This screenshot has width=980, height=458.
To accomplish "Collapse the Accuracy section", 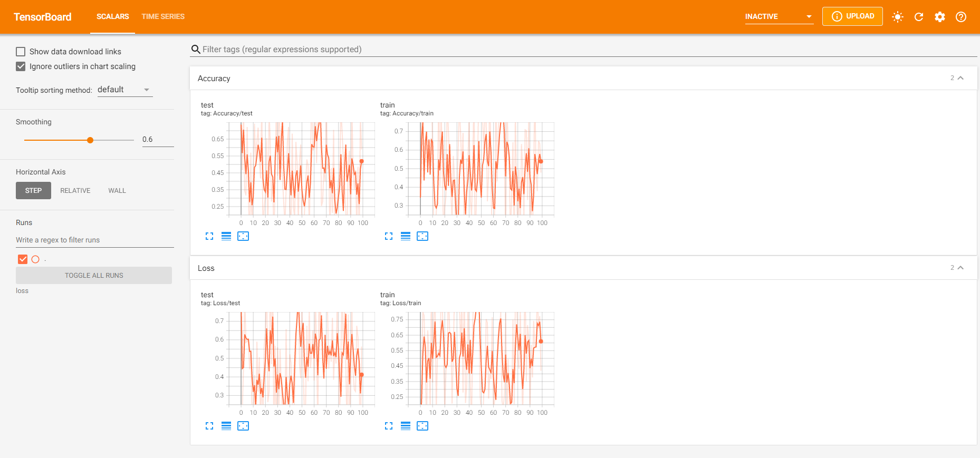I will pyautogui.click(x=960, y=78).
